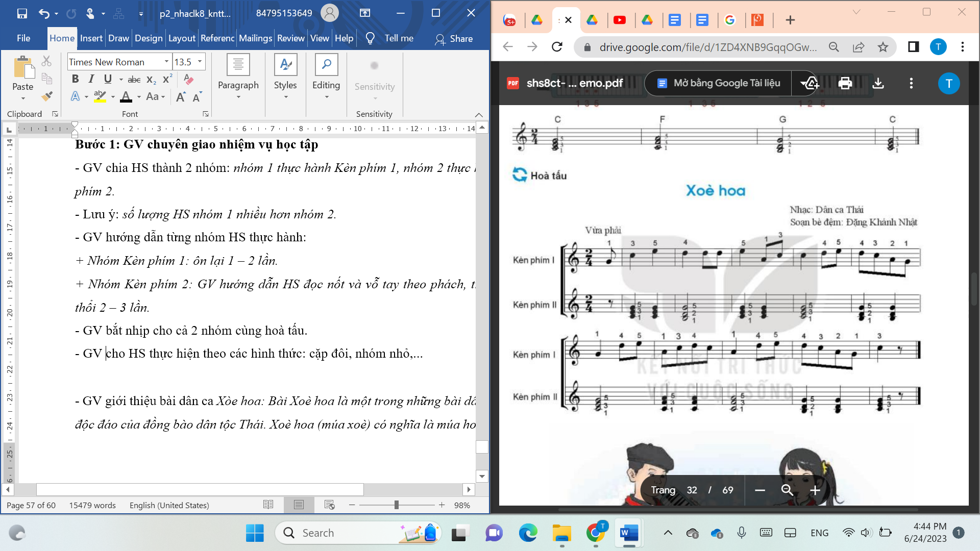The width and height of the screenshot is (980, 551).
Task: Open the Mailings ribbon tab
Action: pyautogui.click(x=255, y=38)
